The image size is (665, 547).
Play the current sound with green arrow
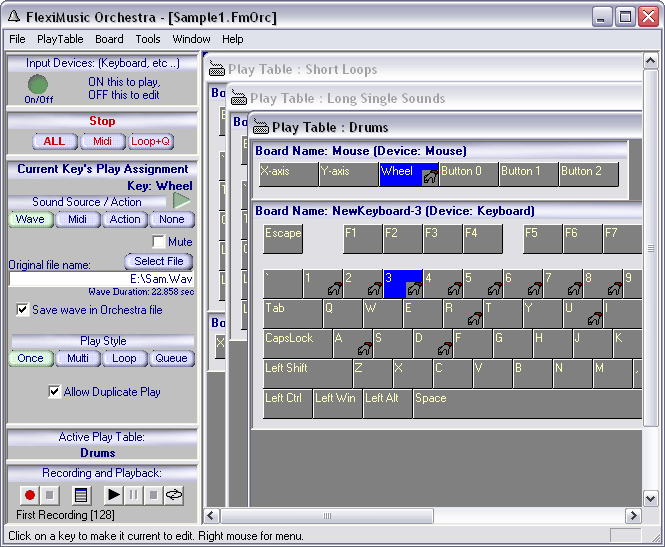coord(182,201)
